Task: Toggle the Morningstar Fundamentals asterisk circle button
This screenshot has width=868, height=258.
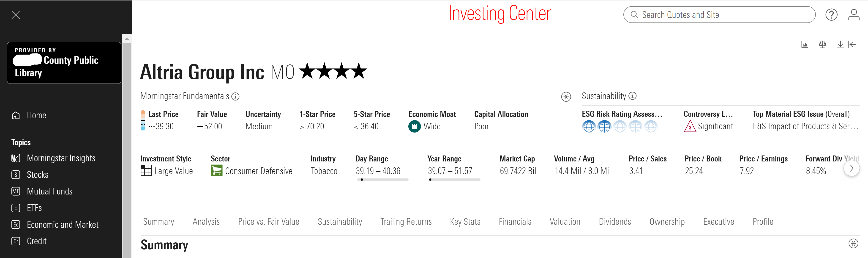Action: click(566, 97)
